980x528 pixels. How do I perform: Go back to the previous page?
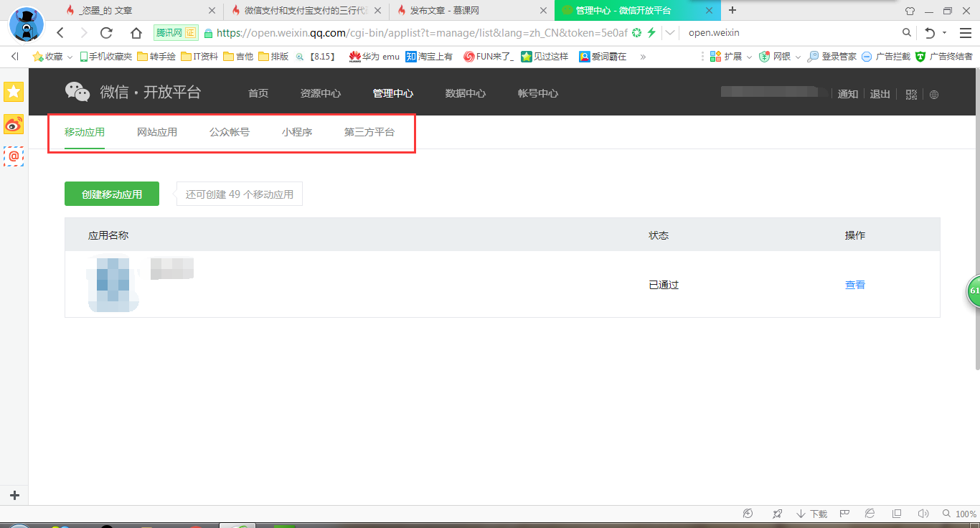coord(61,33)
